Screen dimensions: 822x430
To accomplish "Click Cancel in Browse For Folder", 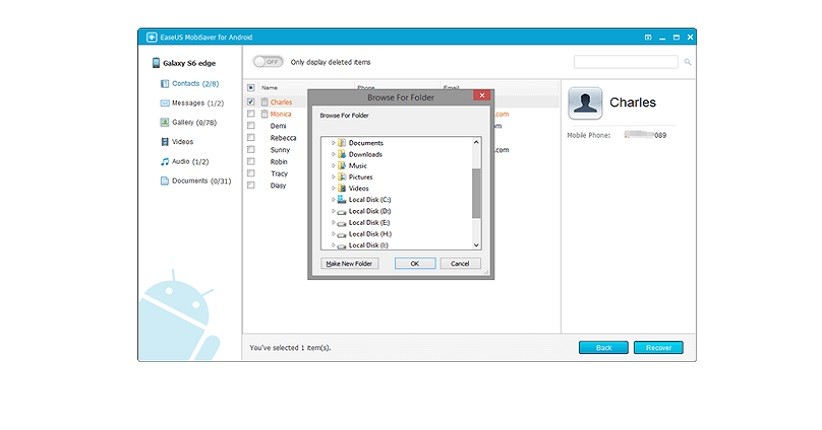I will 460,263.
